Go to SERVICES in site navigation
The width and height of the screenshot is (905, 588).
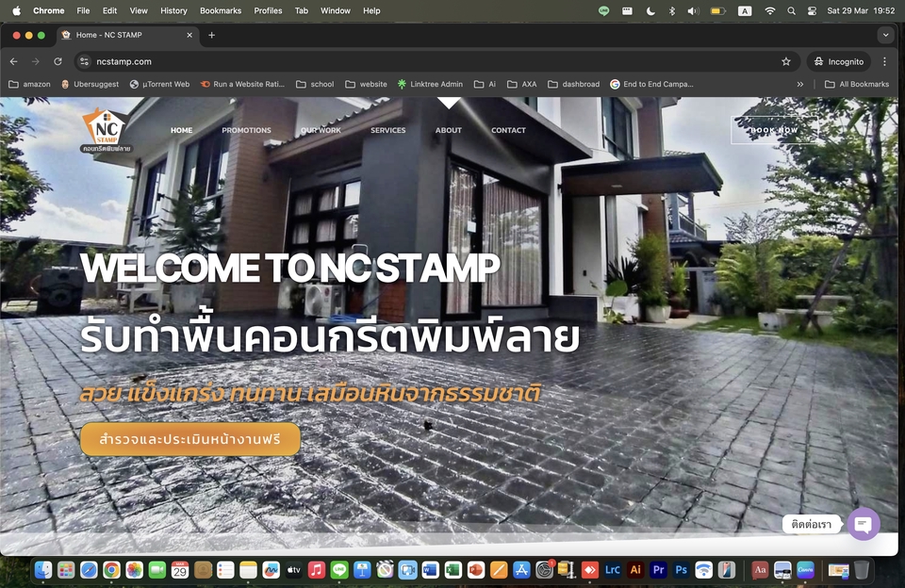click(x=387, y=130)
